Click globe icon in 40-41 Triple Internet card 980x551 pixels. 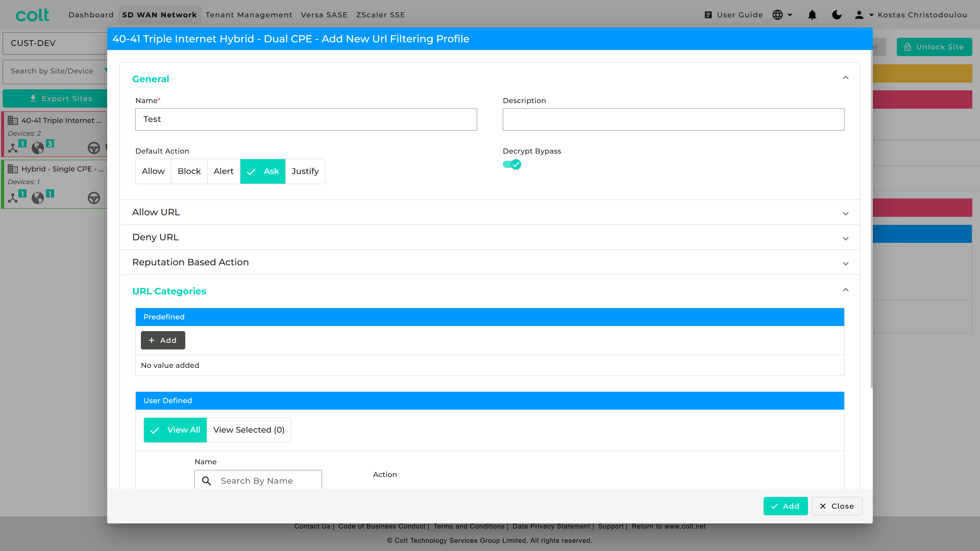38,147
